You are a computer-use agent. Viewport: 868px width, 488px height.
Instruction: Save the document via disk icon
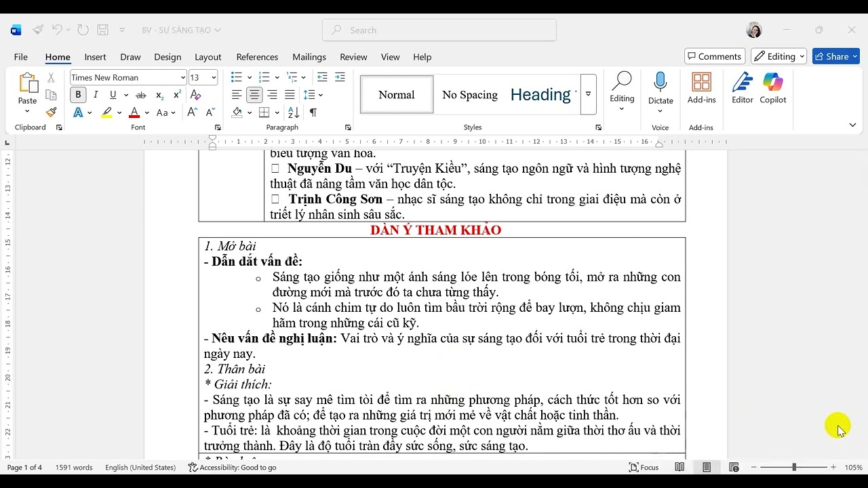pyautogui.click(x=103, y=30)
